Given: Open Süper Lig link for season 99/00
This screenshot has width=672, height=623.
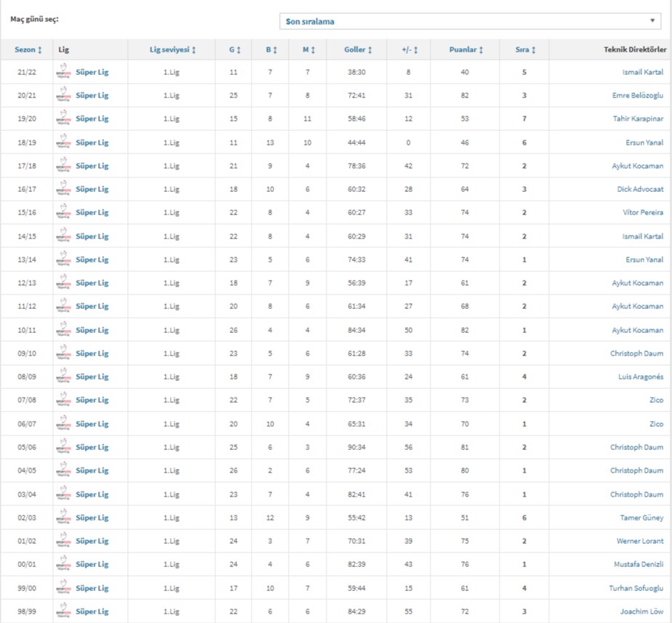Looking at the screenshot, I should [x=92, y=588].
